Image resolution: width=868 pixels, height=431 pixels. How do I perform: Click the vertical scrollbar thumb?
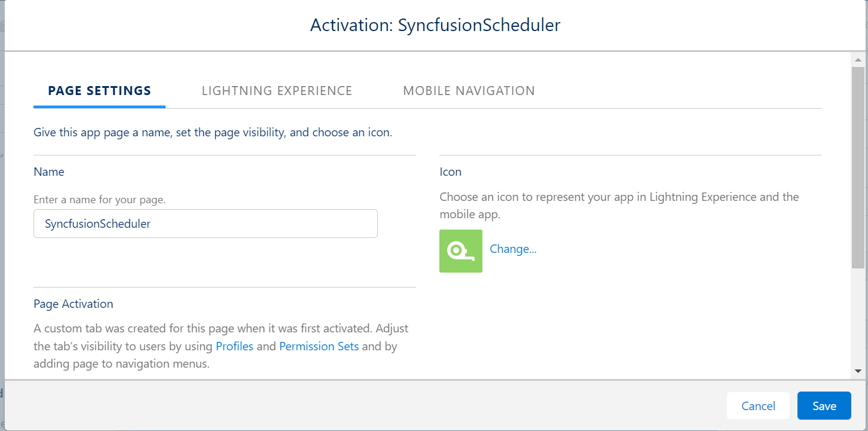(858, 167)
